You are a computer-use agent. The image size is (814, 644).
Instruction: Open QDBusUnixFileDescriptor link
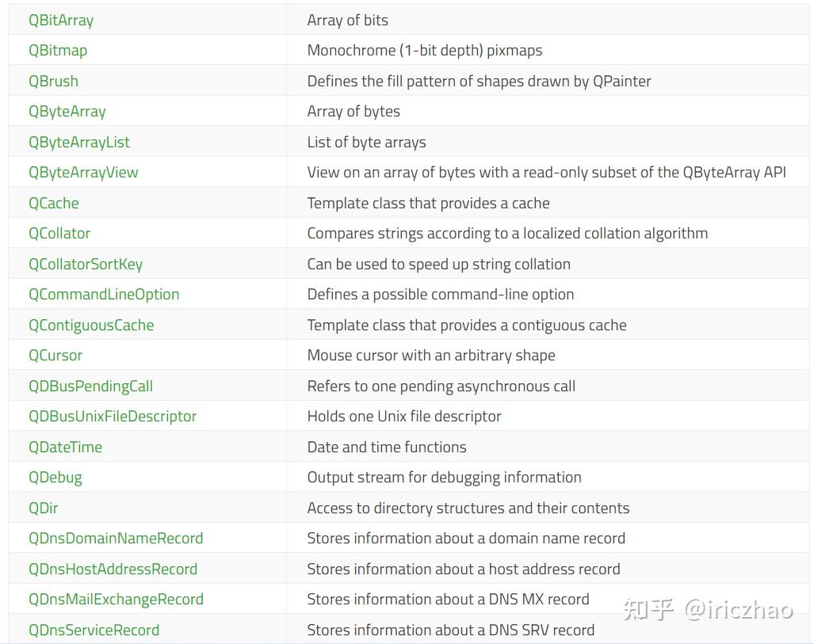point(113,416)
